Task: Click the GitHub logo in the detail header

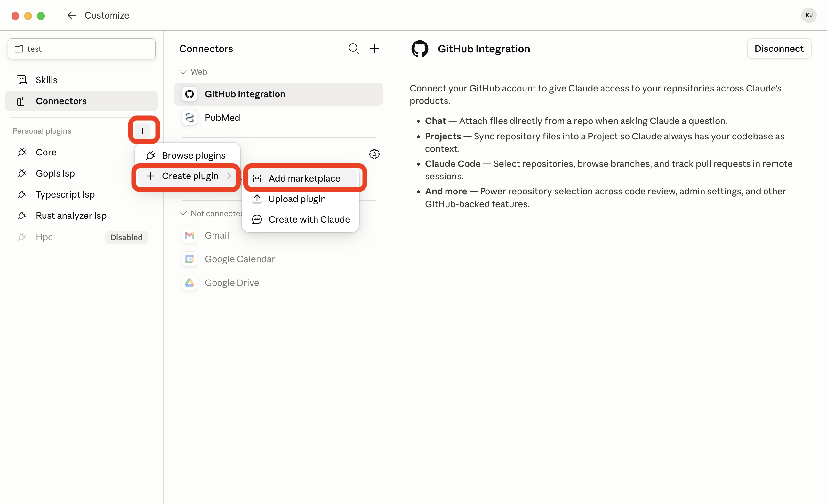Action: click(420, 49)
